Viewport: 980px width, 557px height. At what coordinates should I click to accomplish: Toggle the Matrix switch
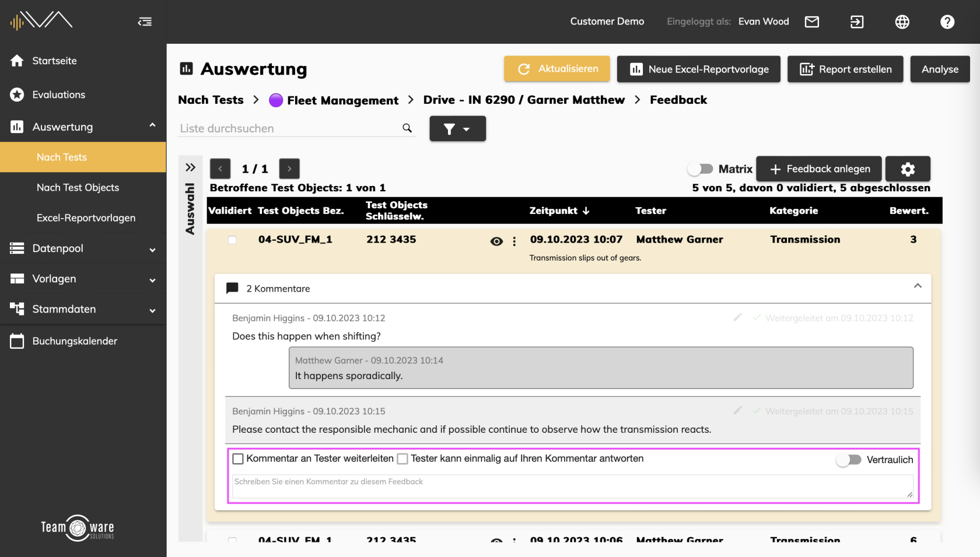point(700,169)
